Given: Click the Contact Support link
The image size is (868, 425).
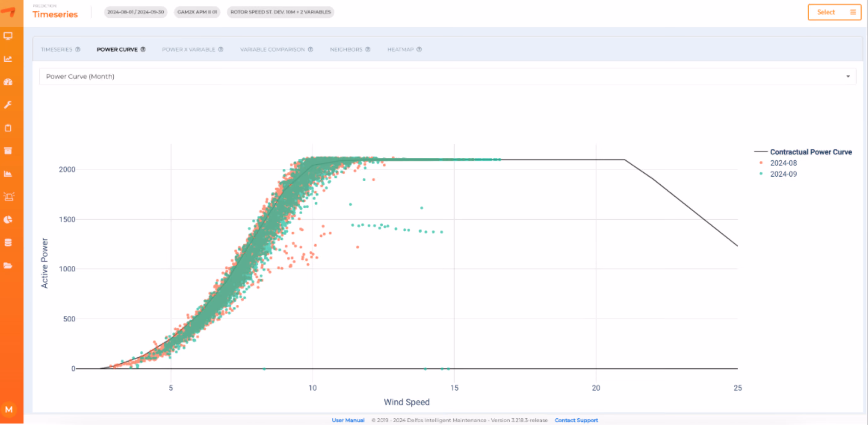Looking at the screenshot, I should tap(576, 420).
